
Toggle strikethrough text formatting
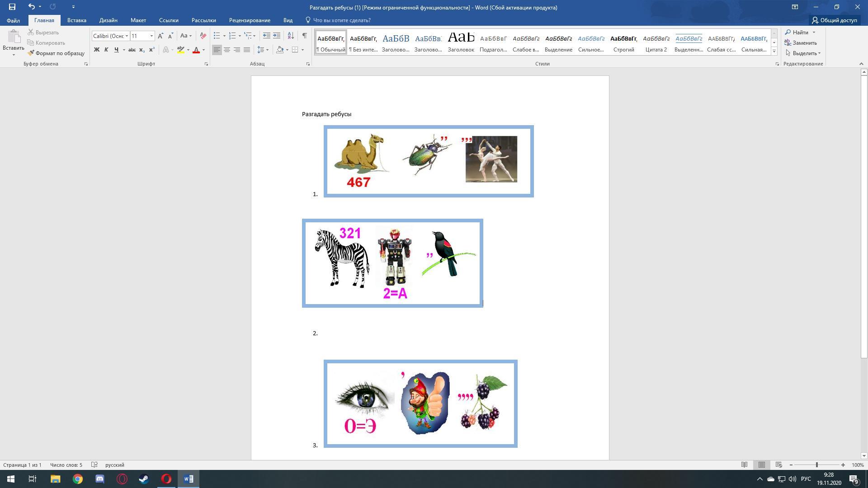132,50
